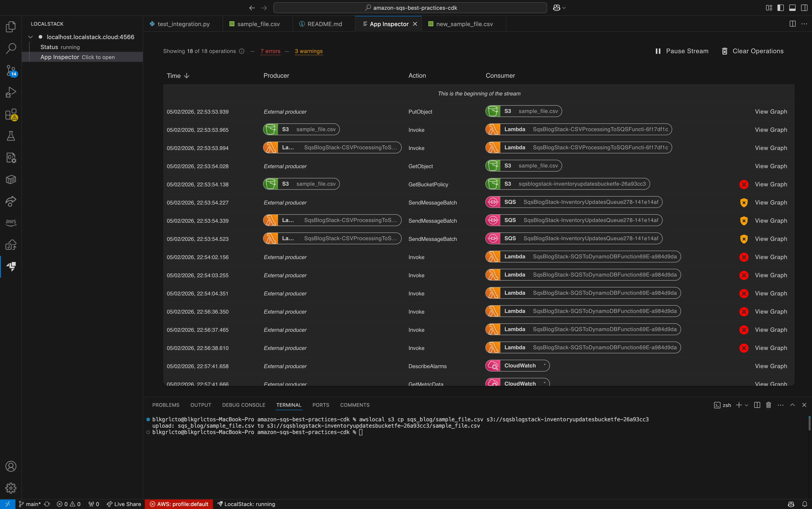Open Source Control with 14 changes

tap(11, 71)
